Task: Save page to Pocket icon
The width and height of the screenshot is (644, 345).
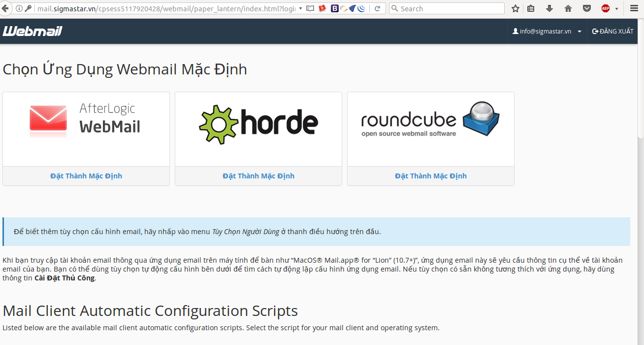Action: point(587,8)
